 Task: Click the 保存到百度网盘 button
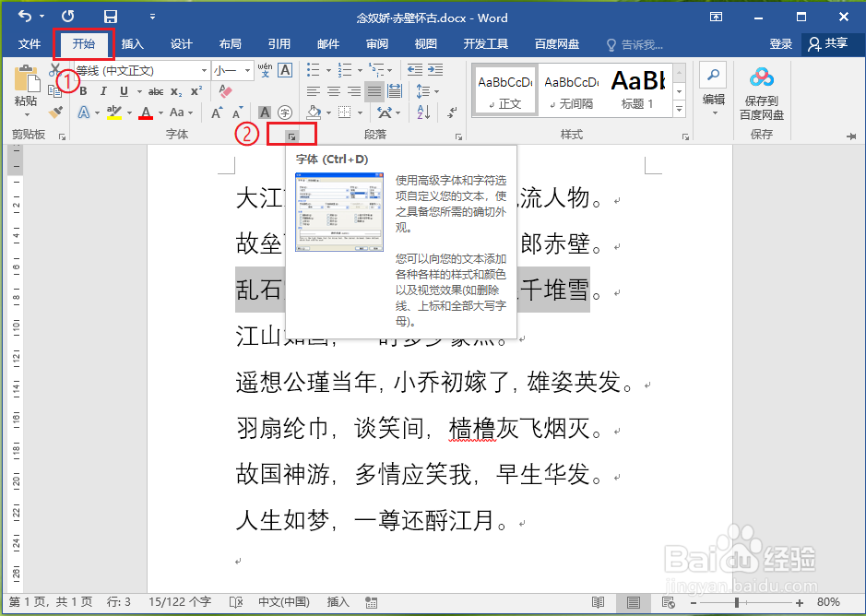760,90
